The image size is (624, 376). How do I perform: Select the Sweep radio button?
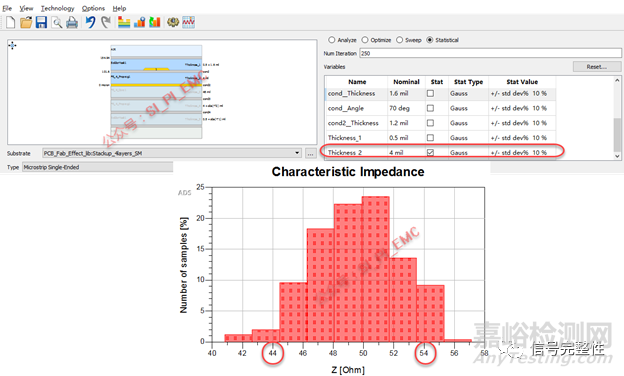(400, 40)
